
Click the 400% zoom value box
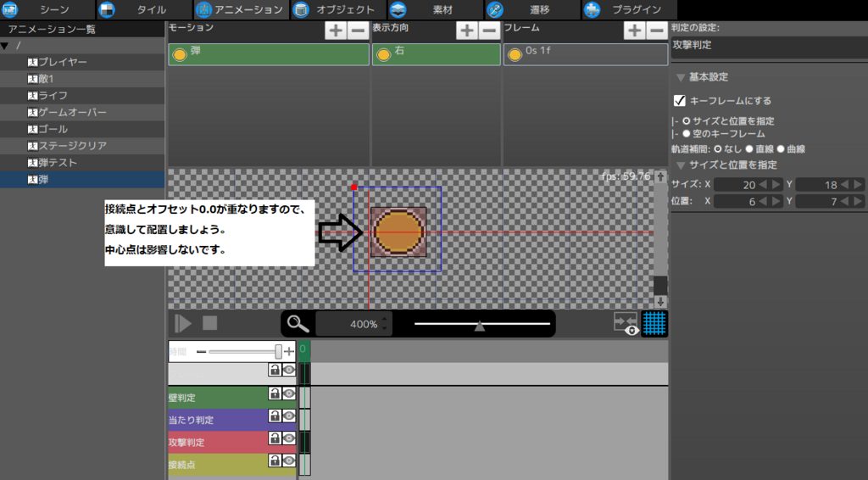353,324
